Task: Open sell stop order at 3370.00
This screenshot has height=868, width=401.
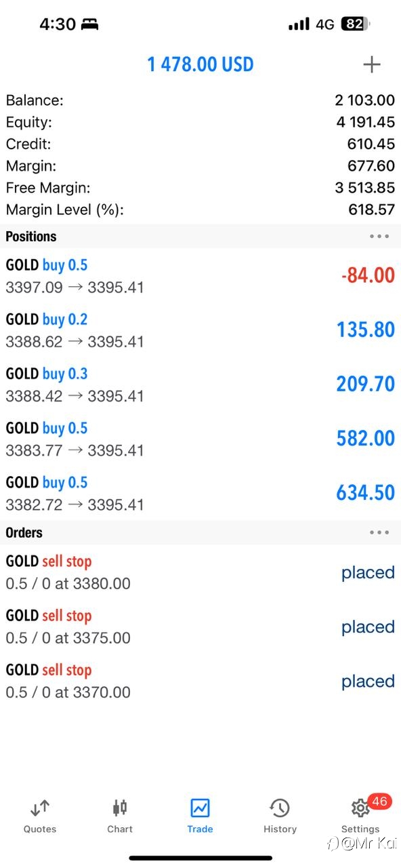Action: coord(200,680)
